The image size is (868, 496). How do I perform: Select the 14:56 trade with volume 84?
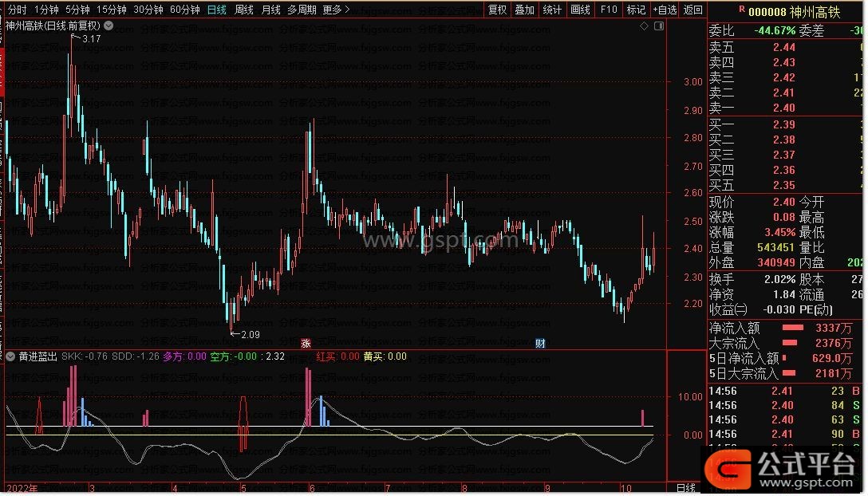tap(785, 405)
